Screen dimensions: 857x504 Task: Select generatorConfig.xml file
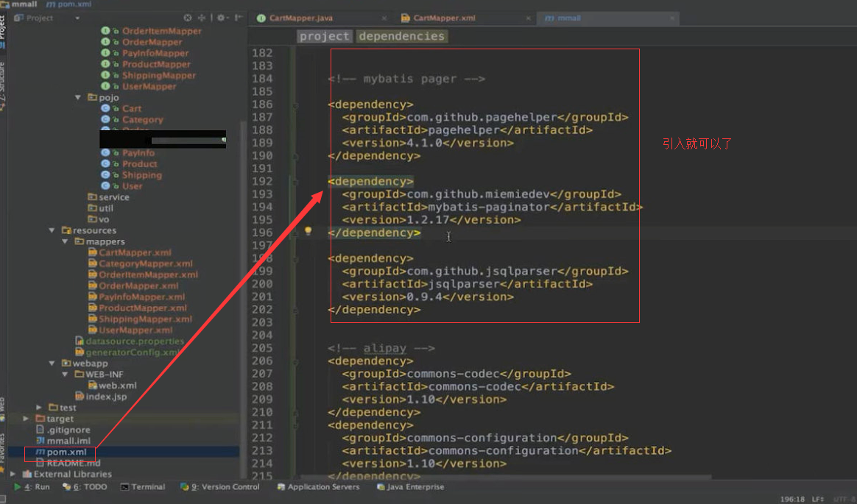[132, 352]
